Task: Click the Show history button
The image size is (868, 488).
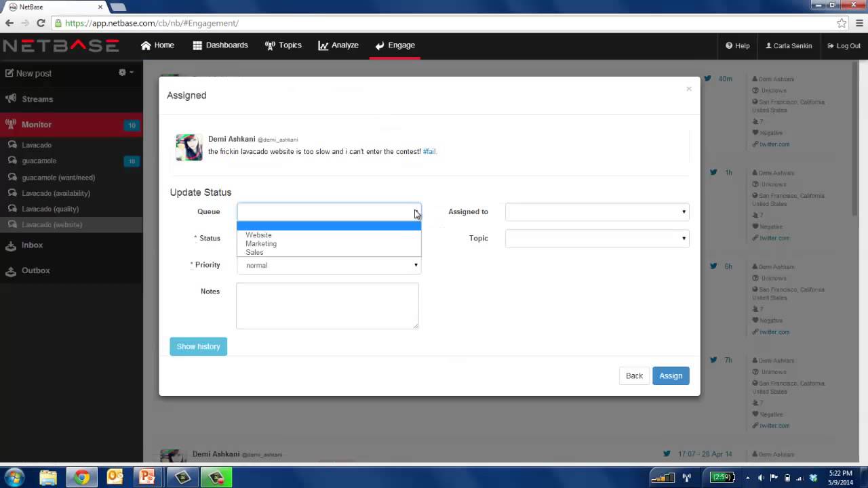Action: pyautogui.click(x=198, y=346)
